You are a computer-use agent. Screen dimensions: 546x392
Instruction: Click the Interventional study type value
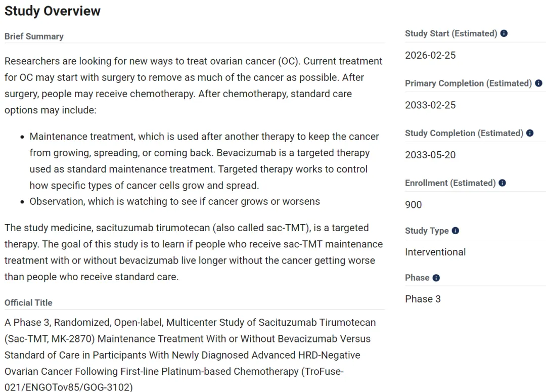(x=435, y=252)
